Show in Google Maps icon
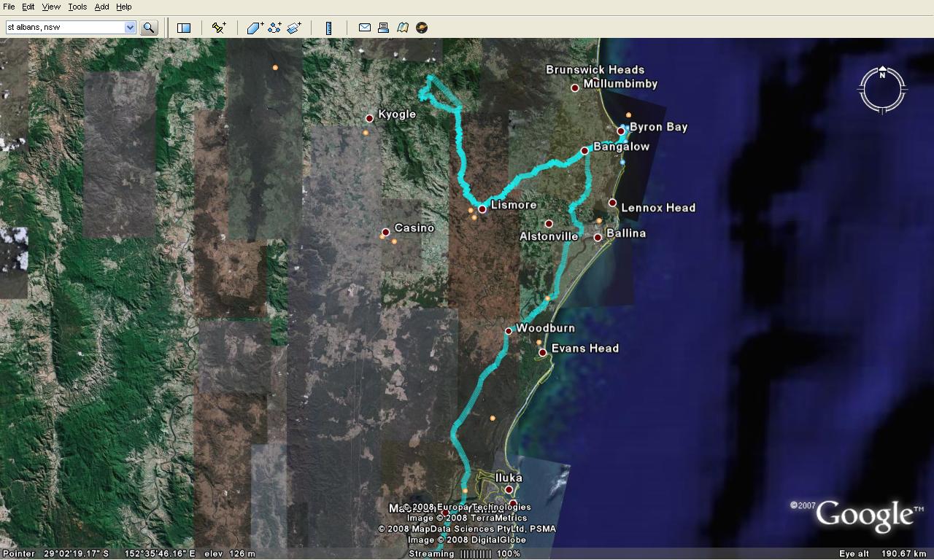Image resolution: width=934 pixels, height=560 pixels. (x=403, y=28)
